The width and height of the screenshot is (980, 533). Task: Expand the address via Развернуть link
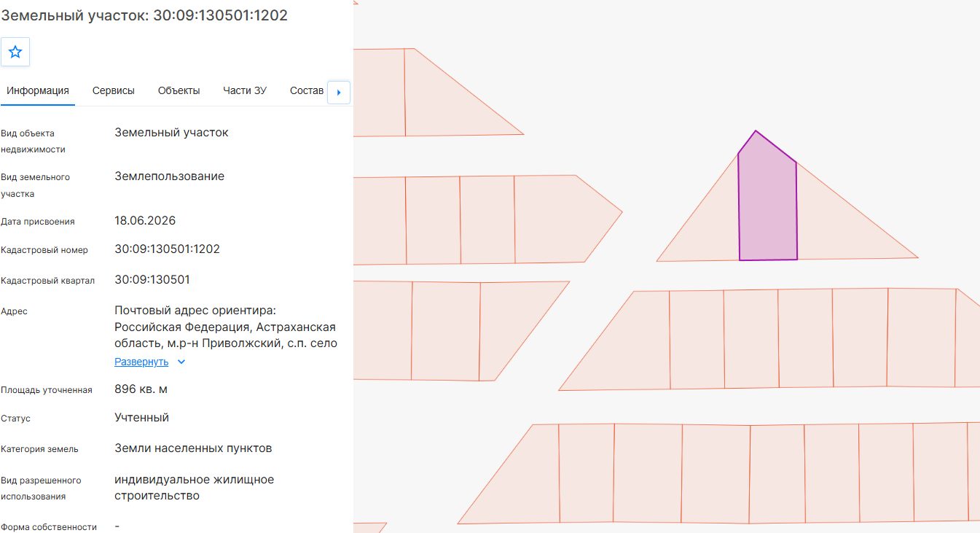[141, 362]
